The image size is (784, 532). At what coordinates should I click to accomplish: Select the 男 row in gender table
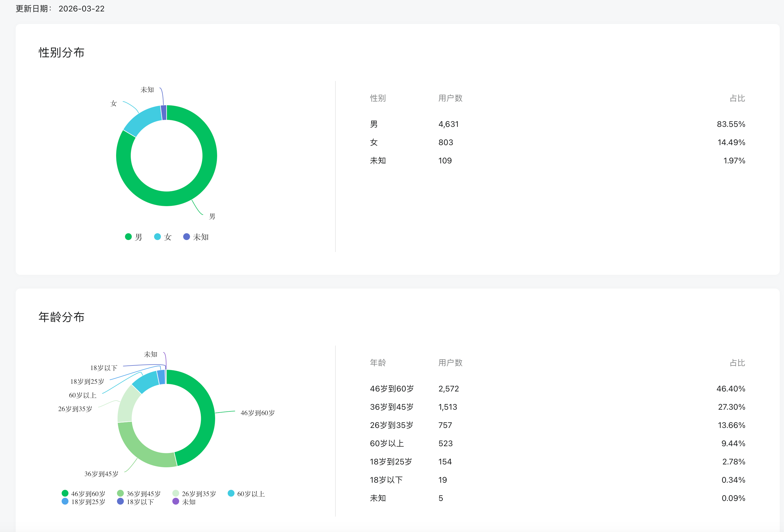(374, 124)
